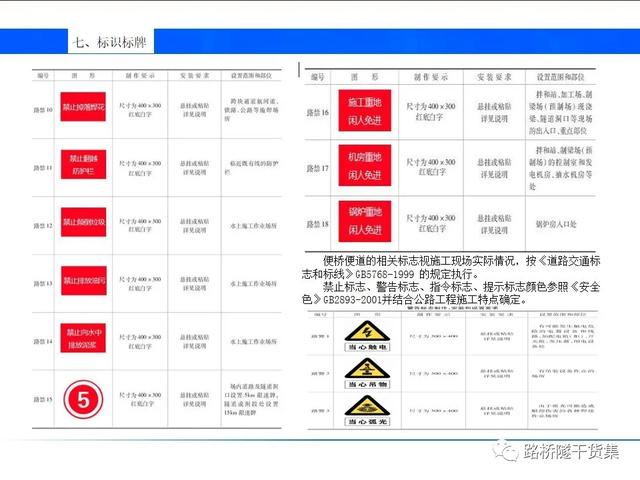Click the WeChat logo in the watermark

507,450
